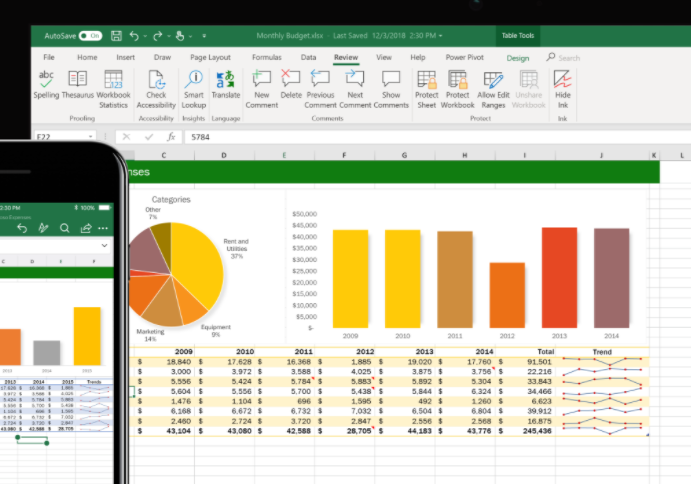Click the Enter checkmark in formula bar
Viewport: 691px width, 484px height.
tap(149, 137)
